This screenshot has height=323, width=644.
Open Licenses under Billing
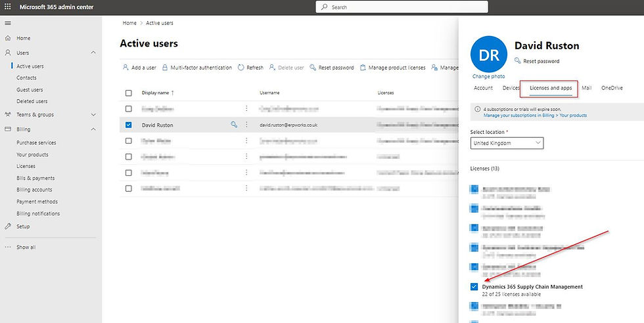tap(26, 166)
